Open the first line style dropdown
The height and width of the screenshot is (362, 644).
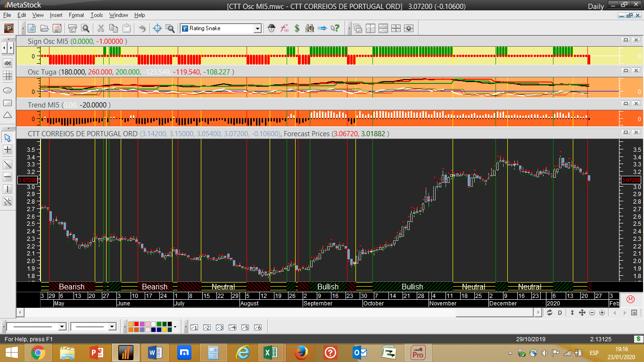click(x=62, y=327)
